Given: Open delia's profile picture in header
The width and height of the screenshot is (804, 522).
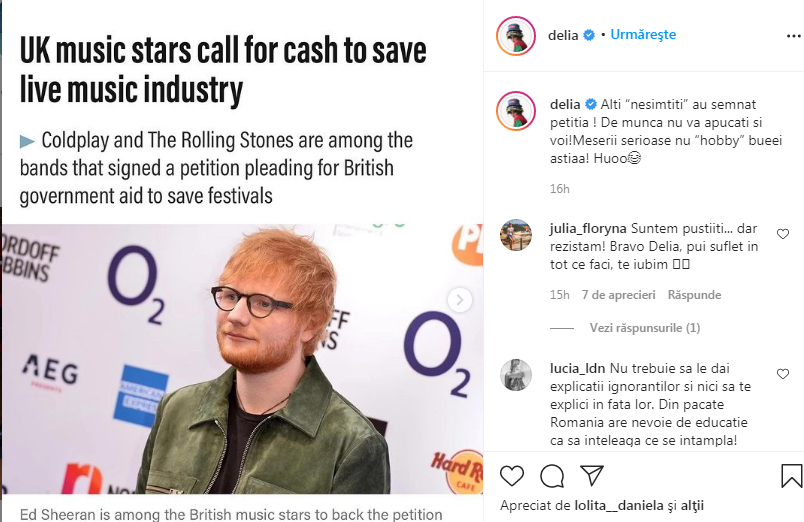Looking at the screenshot, I should pyautogui.click(x=515, y=35).
